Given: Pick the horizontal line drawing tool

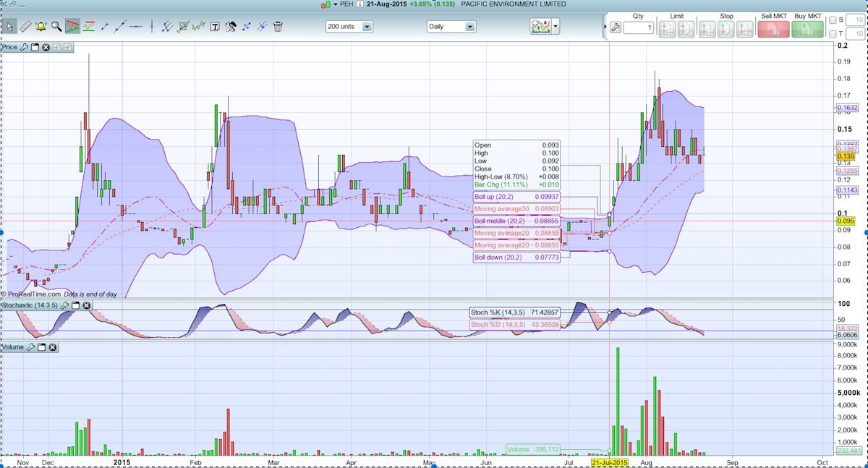Looking at the screenshot, I should click(136, 27).
